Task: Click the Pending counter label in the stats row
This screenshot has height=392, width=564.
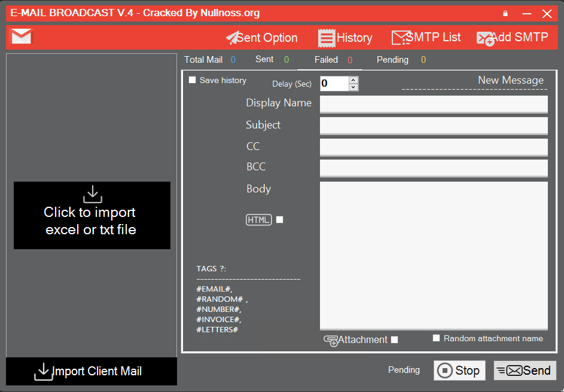Action: coord(392,60)
